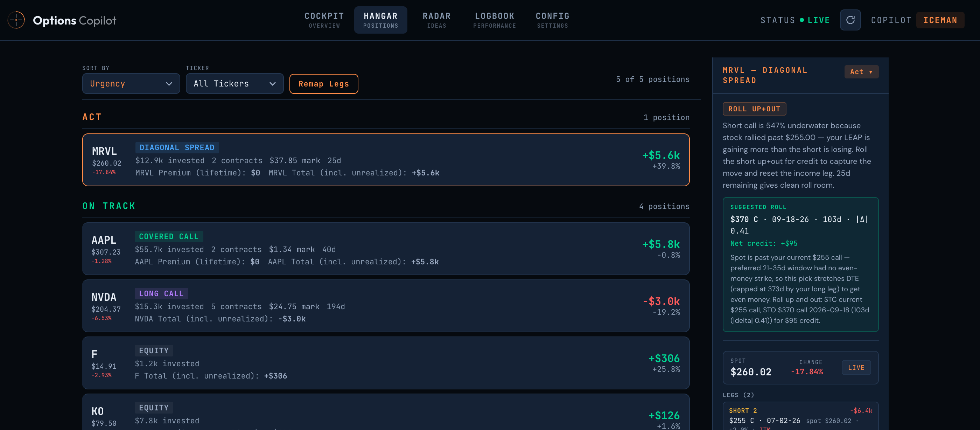The width and height of the screenshot is (980, 430).
Task: Click the DIAGONAL SPREAD tag
Action: [177, 148]
